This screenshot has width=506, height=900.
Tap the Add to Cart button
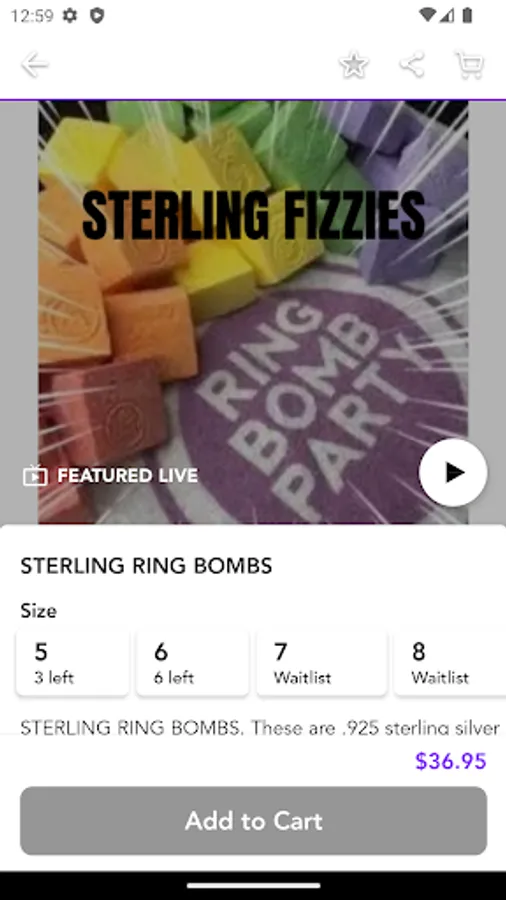coord(254,821)
